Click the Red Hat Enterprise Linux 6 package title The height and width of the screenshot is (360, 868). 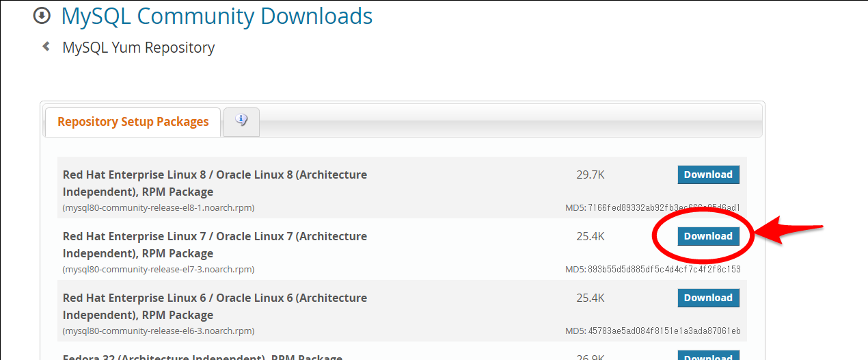tap(215, 307)
